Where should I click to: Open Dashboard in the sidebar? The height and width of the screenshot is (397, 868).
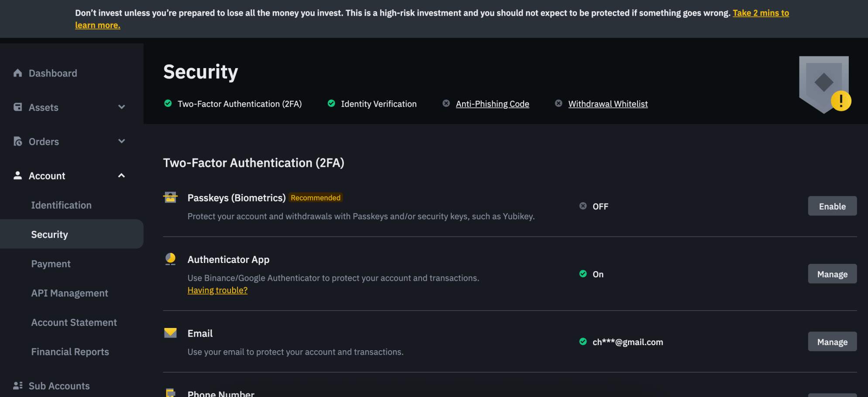[53, 73]
